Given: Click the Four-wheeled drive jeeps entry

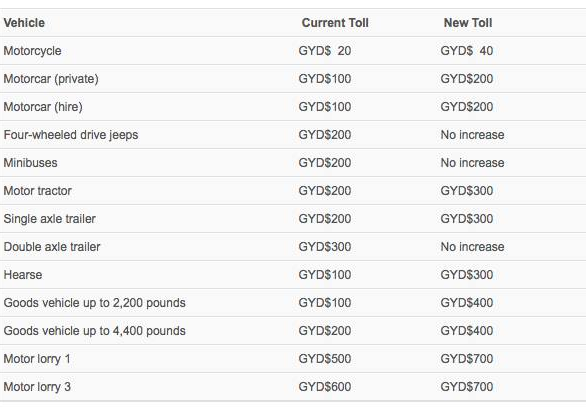Looking at the screenshot, I should tap(71, 135).
